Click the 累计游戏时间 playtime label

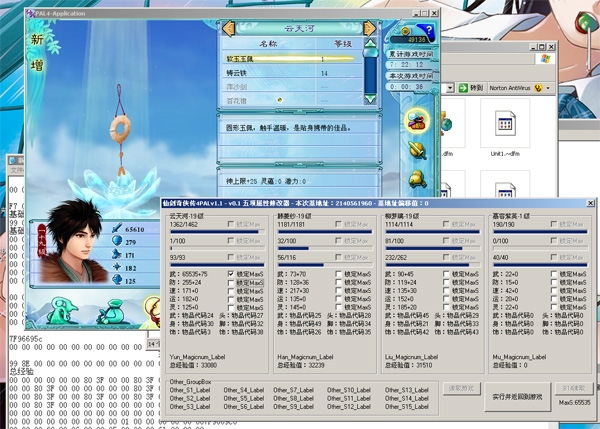411,54
